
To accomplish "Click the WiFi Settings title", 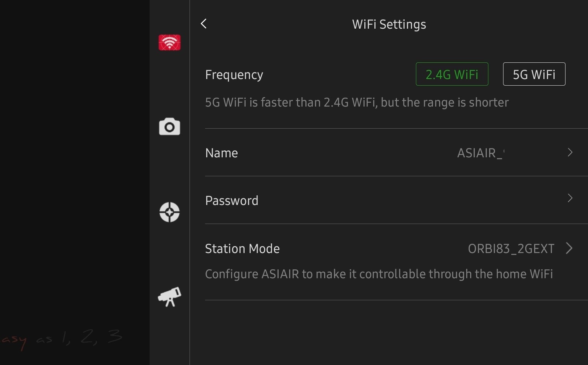I will pos(389,24).
